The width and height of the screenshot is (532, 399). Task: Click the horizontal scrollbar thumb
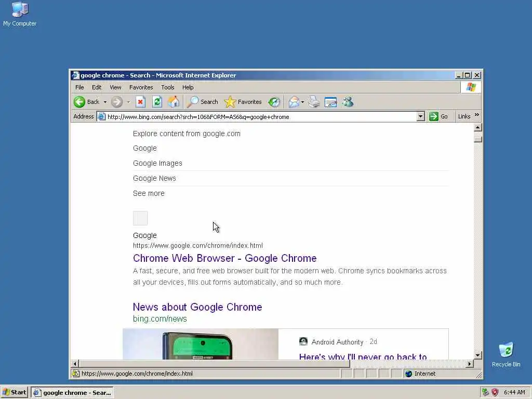coord(215,364)
